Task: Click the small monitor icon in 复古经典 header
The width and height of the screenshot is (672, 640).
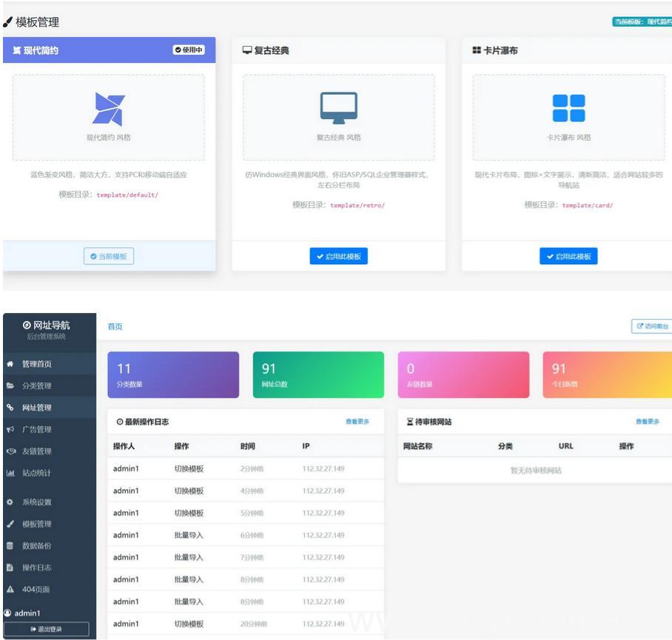Action: click(247, 50)
